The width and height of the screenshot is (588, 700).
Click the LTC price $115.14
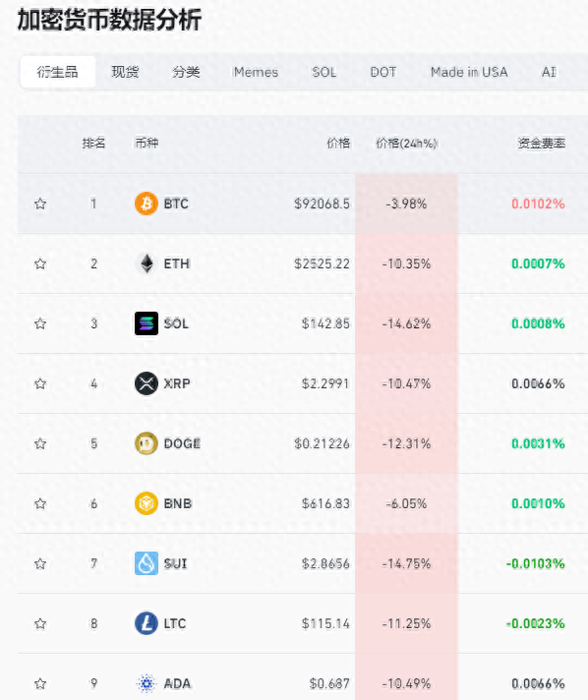[x=325, y=623]
